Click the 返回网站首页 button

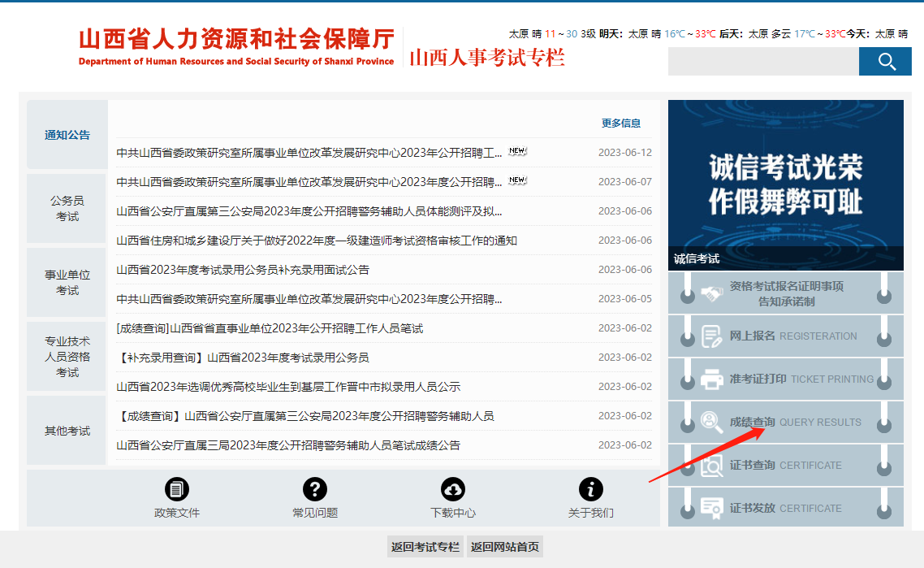[x=503, y=547]
